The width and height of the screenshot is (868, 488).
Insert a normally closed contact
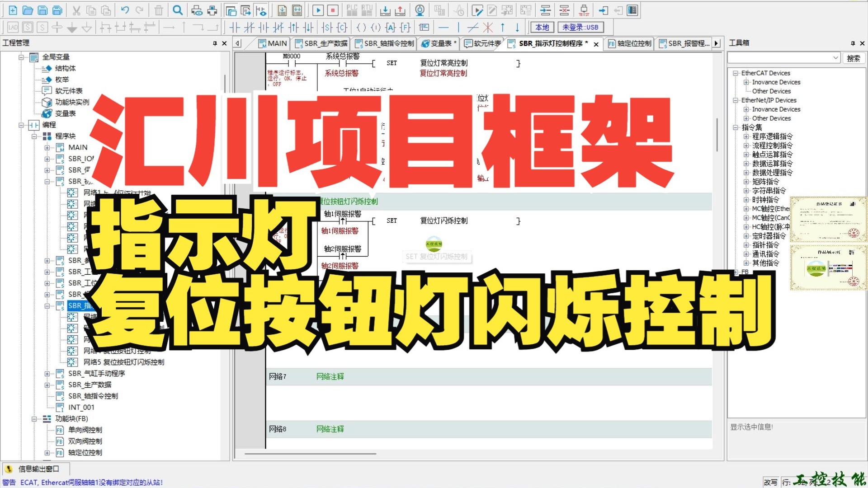(249, 28)
